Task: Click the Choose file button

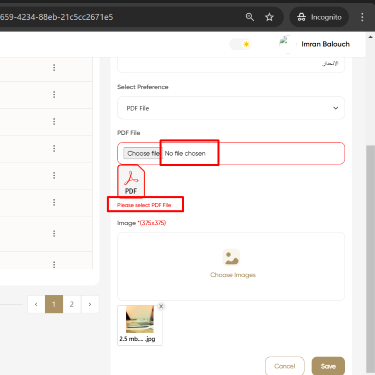Action: pyautogui.click(x=142, y=153)
